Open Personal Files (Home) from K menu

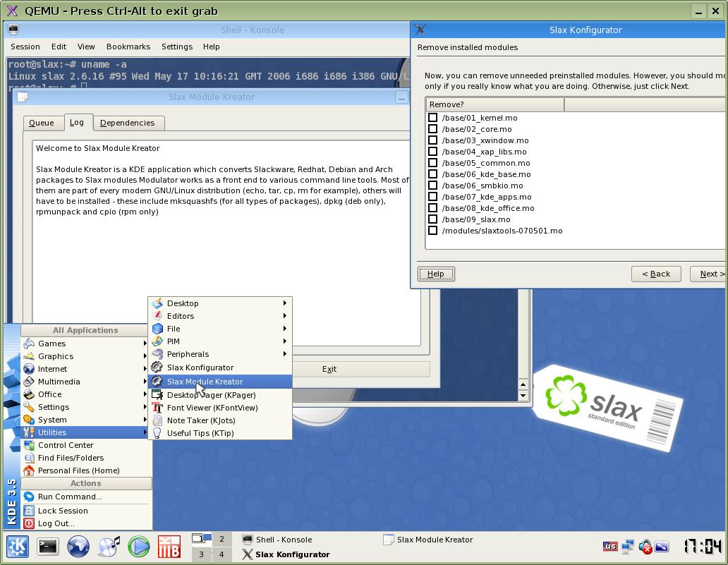tap(86, 470)
